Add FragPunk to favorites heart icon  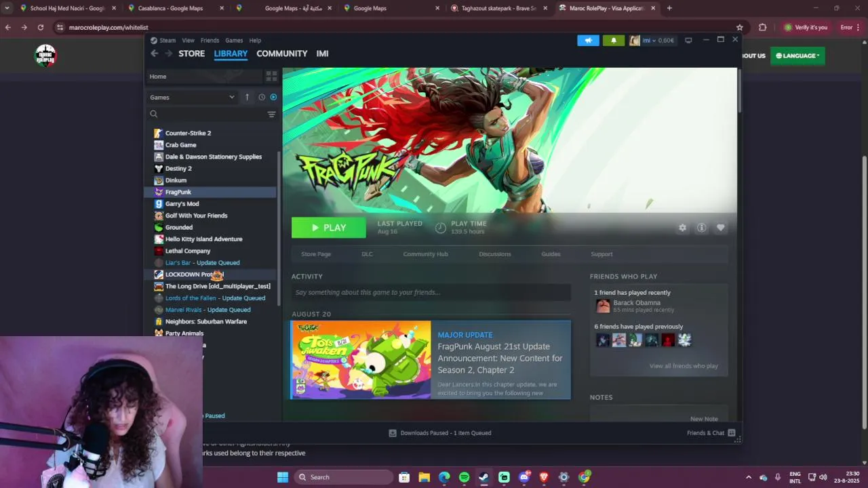tap(720, 228)
